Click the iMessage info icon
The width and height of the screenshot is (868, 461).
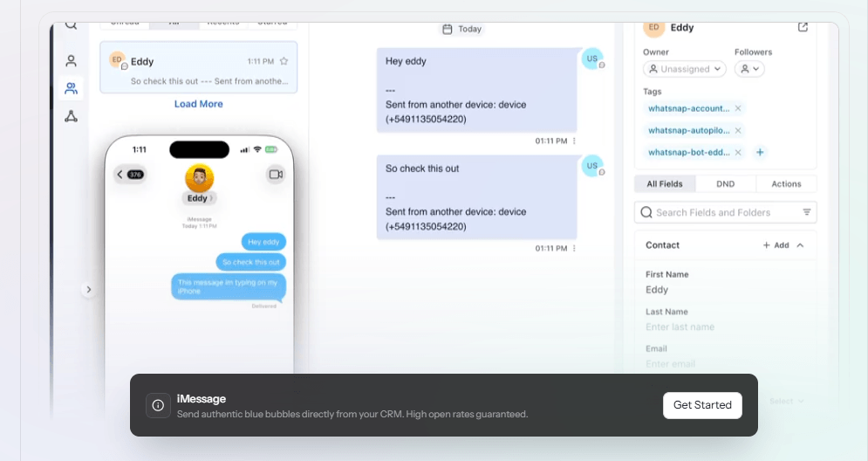point(158,406)
